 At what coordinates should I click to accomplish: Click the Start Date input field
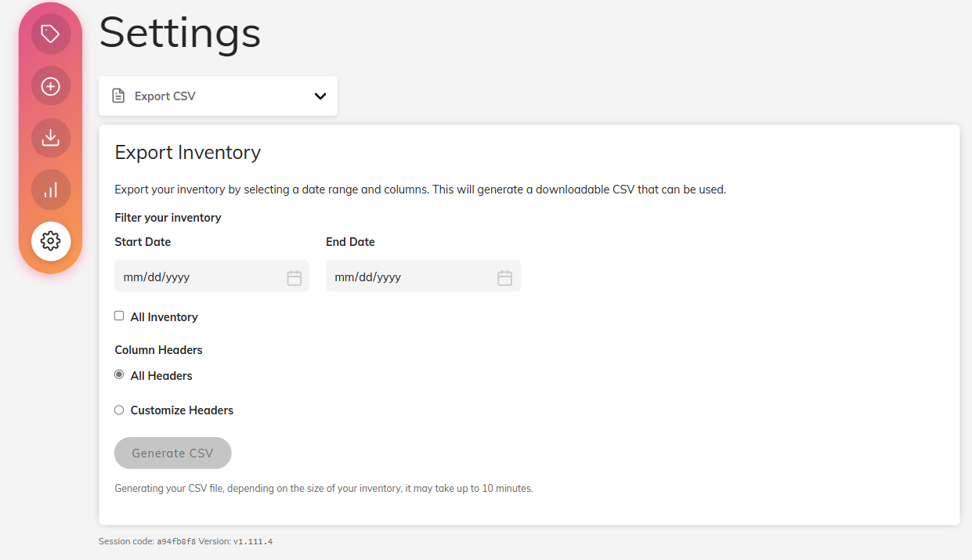click(x=211, y=276)
